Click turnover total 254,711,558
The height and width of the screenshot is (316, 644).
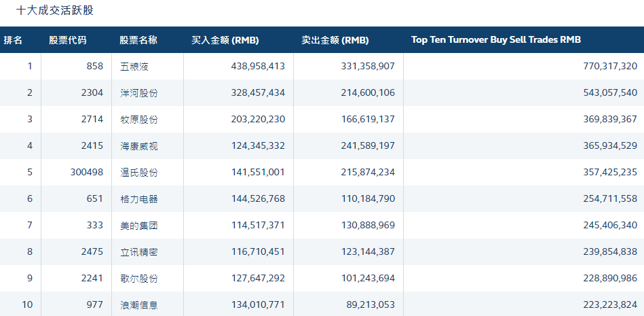coord(610,198)
